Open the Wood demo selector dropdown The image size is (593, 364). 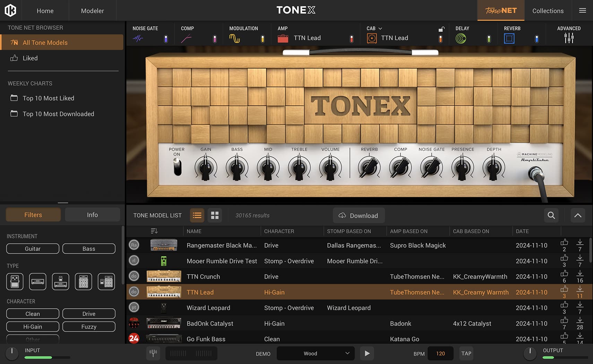[315, 353]
